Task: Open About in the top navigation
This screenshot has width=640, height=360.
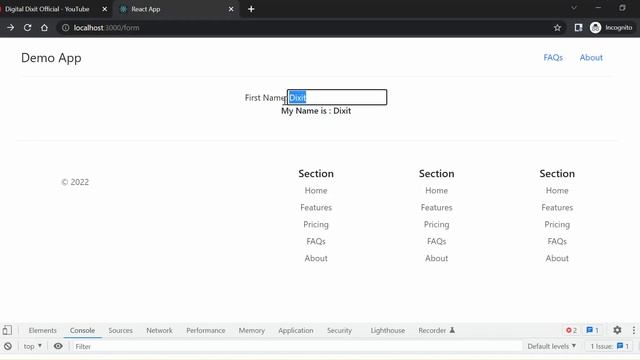Action: click(x=591, y=58)
